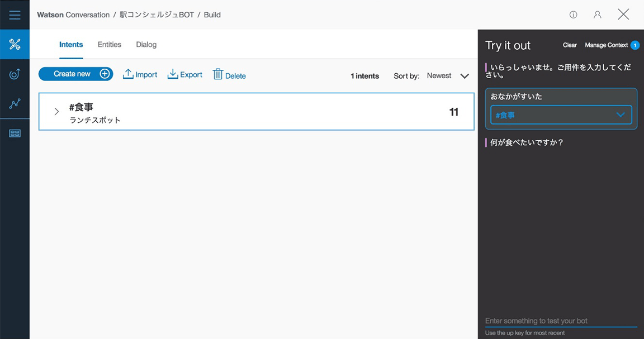Open the Improve target sidebar icon
The width and height of the screenshot is (644, 339).
click(x=15, y=74)
